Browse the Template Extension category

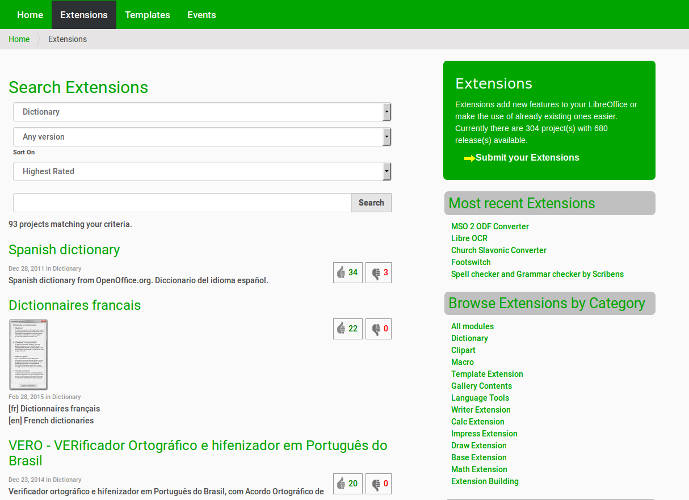pyautogui.click(x=487, y=373)
